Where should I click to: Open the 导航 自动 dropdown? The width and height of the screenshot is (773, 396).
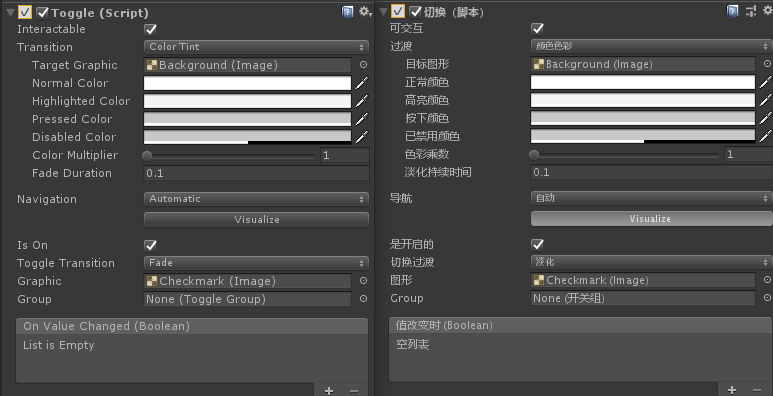pos(652,198)
